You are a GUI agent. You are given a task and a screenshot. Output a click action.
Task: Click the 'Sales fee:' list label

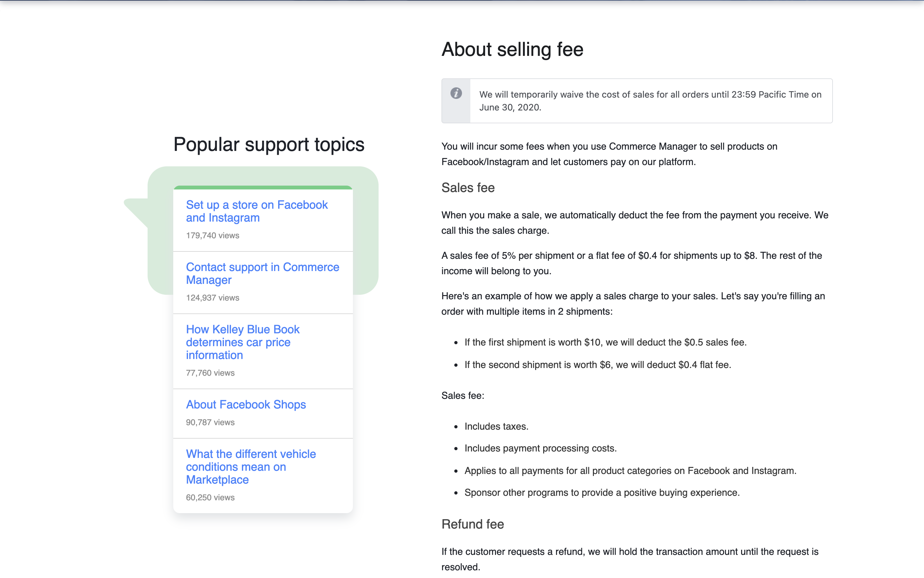(463, 396)
